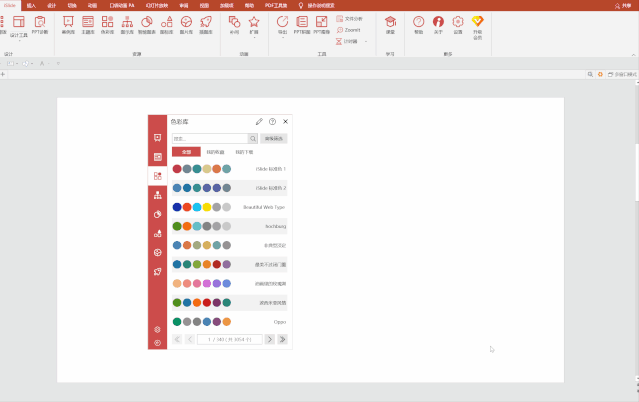Open the 审阅 ribbon tab

(x=184, y=5)
